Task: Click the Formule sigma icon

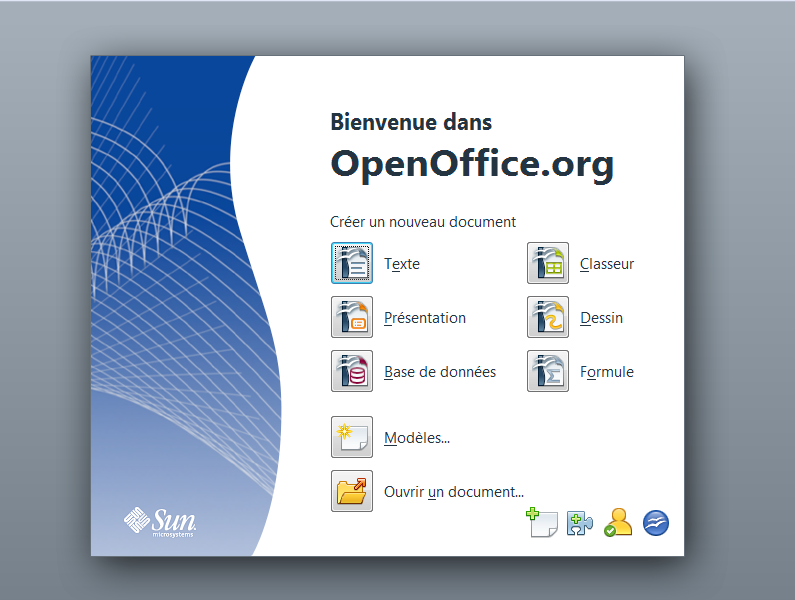Action: (548, 372)
